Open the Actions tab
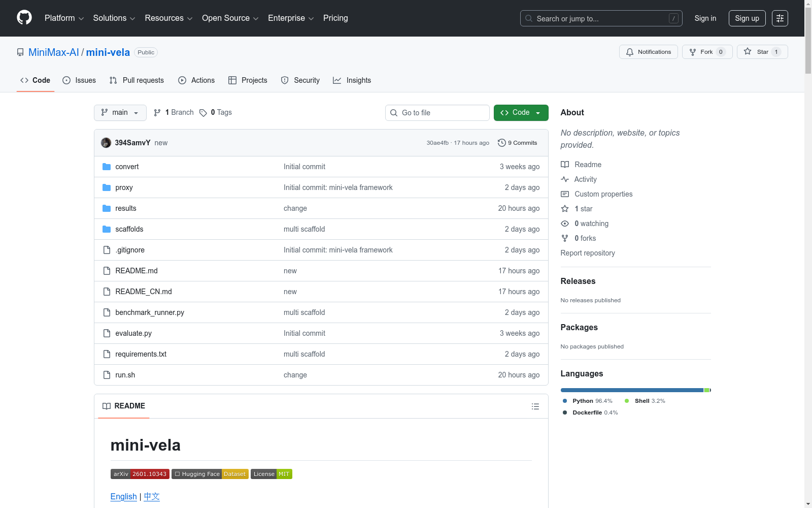Image resolution: width=812 pixels, height=508 pixels. point(196,80)
